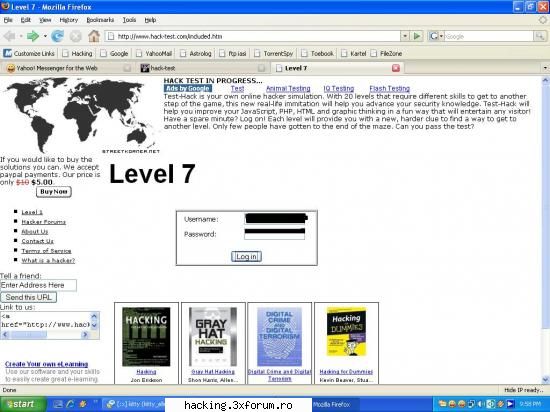Viewport: 550px width, 412px height.
Task: Open the Animal Testing ad link
Action: click(288, 88)
